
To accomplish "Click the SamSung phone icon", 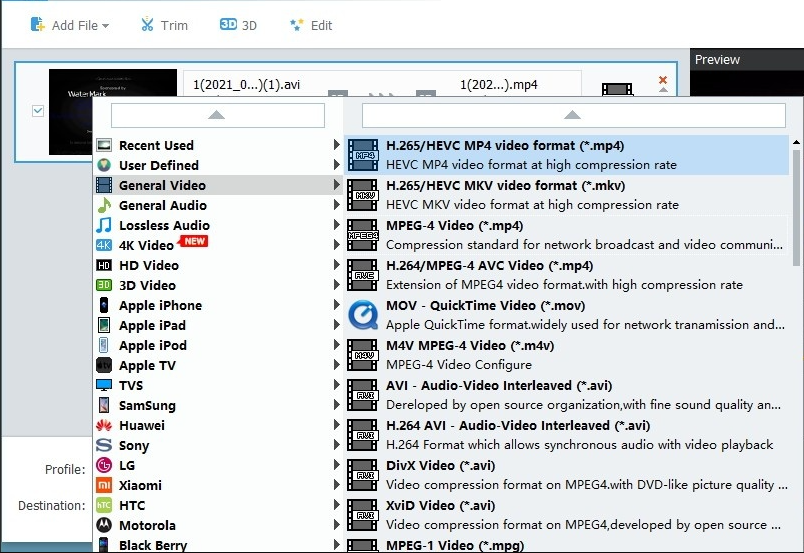I will click(104, 405).
